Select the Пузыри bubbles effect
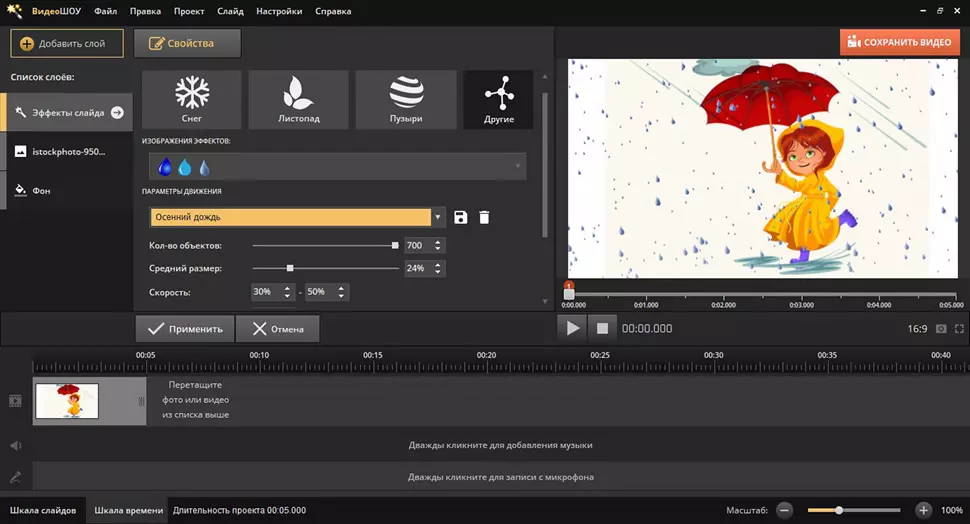This screenshot has height=524, width=970. click(x=406, y=100)
